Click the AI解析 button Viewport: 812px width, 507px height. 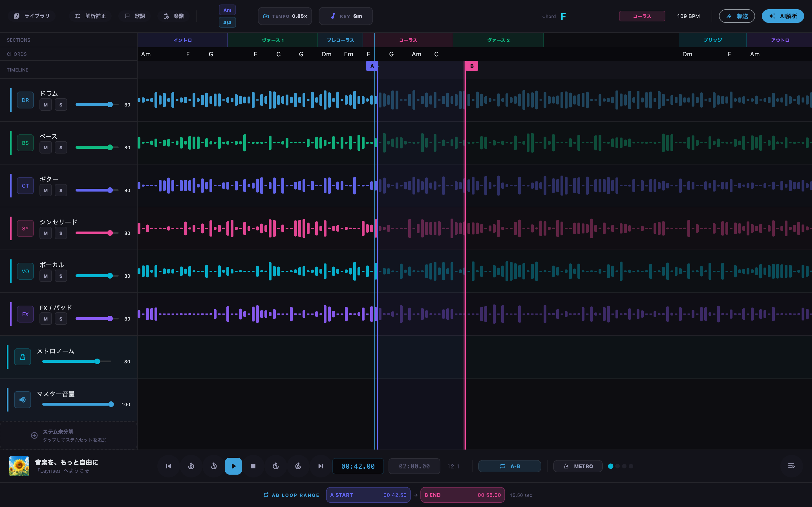point(782,16)
